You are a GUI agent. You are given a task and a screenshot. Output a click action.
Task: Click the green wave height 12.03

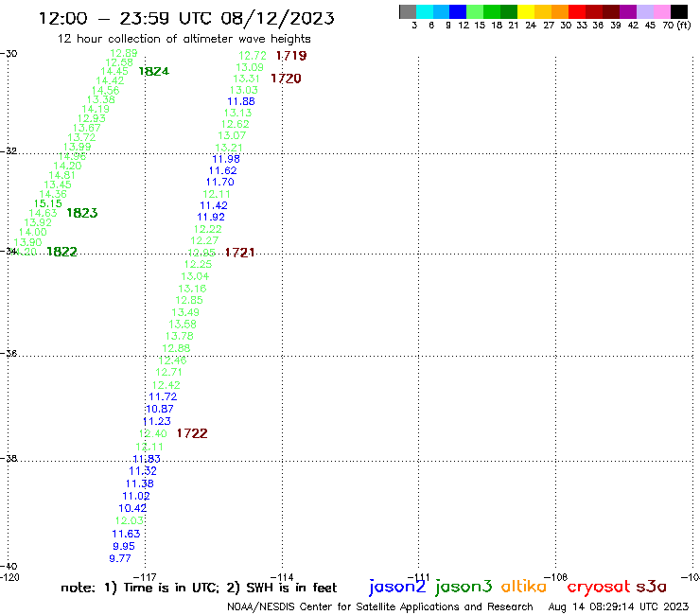130,520
